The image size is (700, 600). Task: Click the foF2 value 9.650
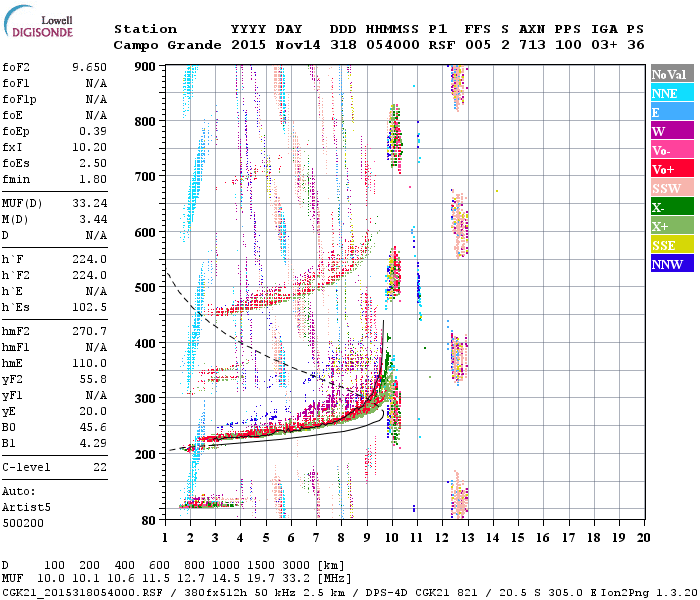click(89, 67)
